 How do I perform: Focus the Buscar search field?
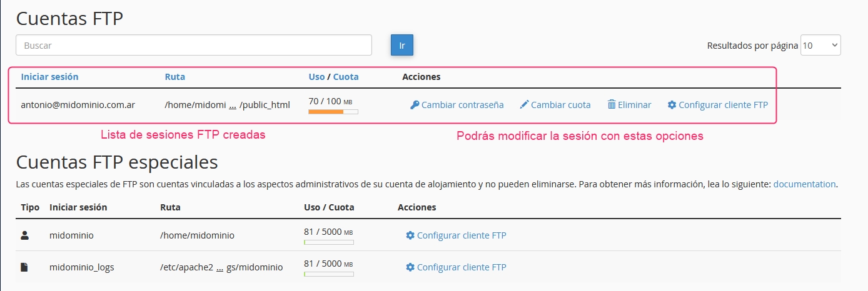click(194, 45)
